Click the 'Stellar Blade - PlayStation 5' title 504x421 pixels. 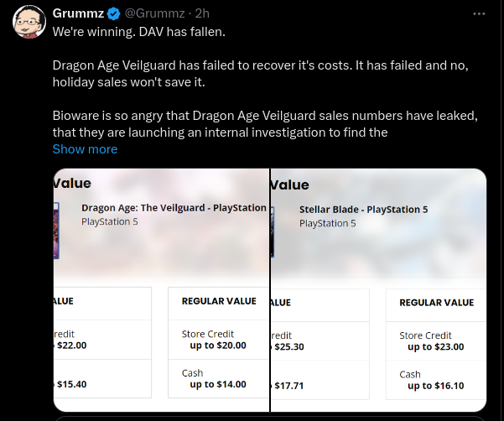(x=363, y=210)
